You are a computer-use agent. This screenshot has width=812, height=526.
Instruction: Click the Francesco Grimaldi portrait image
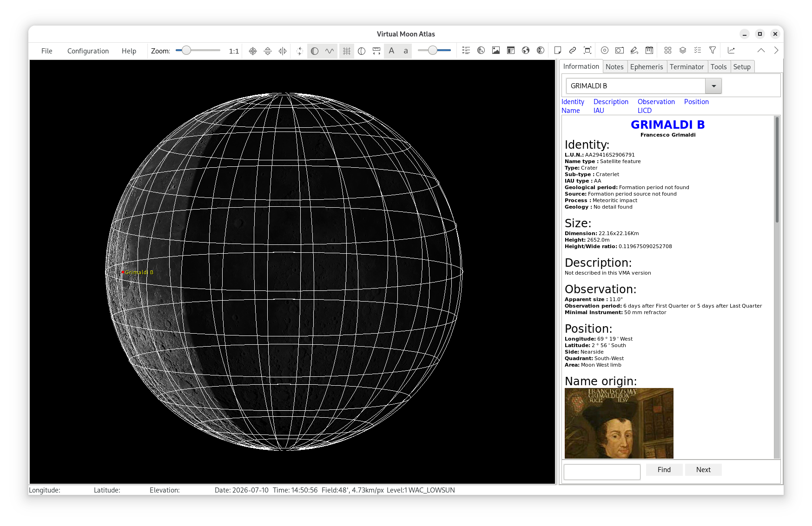[x=619, y=423]
